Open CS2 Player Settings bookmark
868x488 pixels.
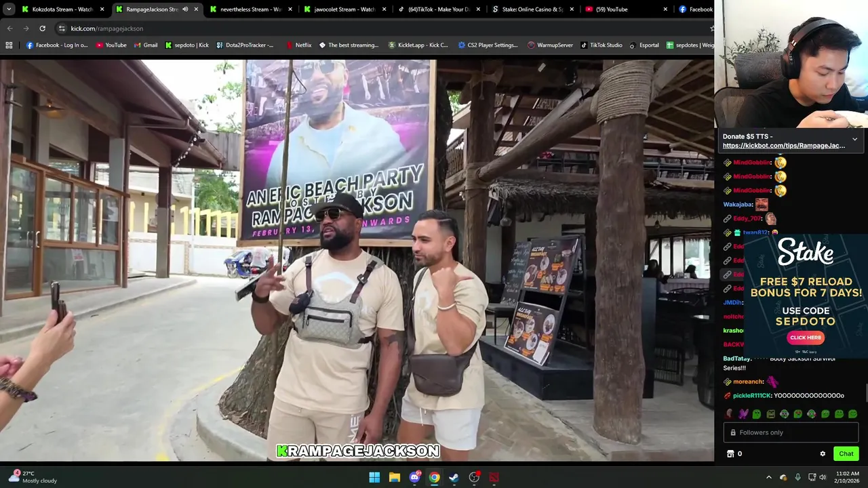coord(488,45)
